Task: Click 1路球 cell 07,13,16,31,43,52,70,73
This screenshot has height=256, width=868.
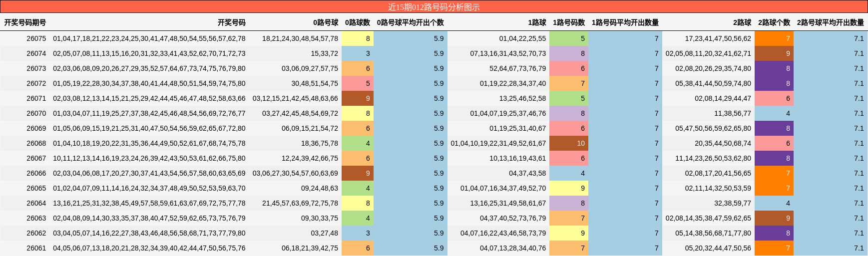Action: click(508, 53)
